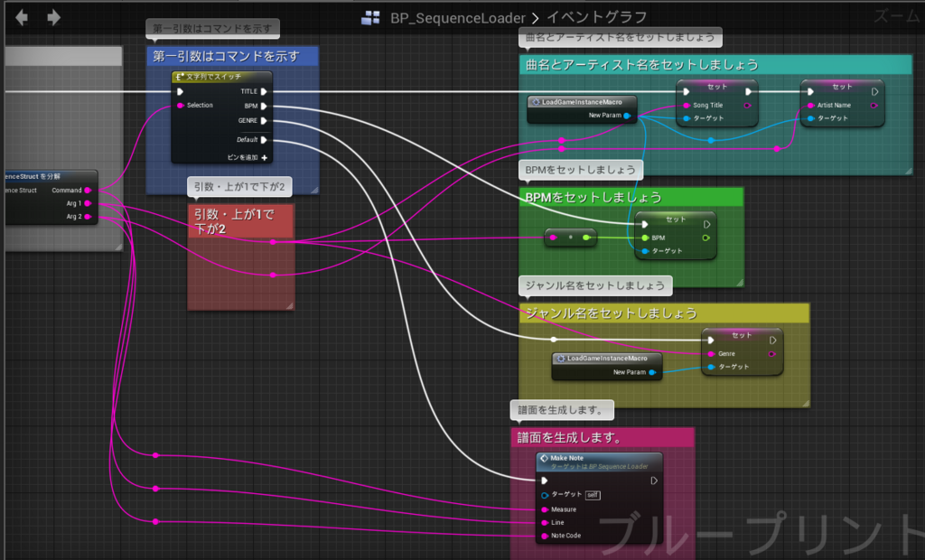Open the イベントグラフ breadcrumb
The width and height of the screenshot is (925, 560).
[596, 17]
